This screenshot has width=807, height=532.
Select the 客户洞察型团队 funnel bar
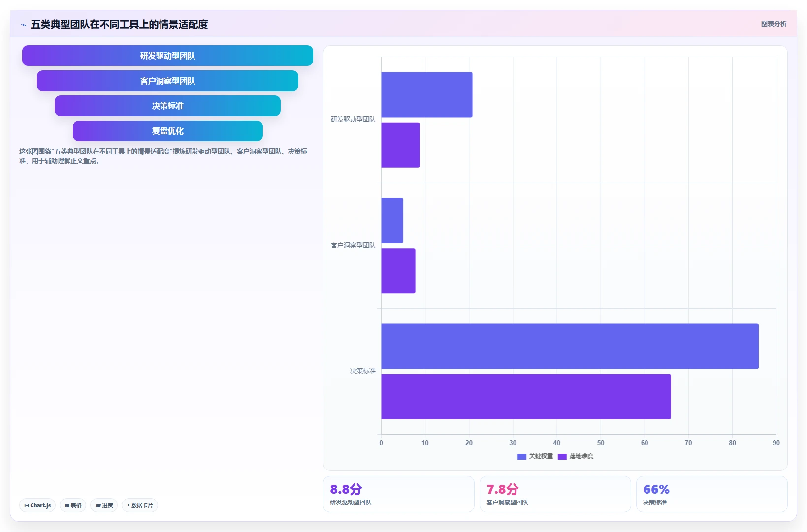pos(167,81)
